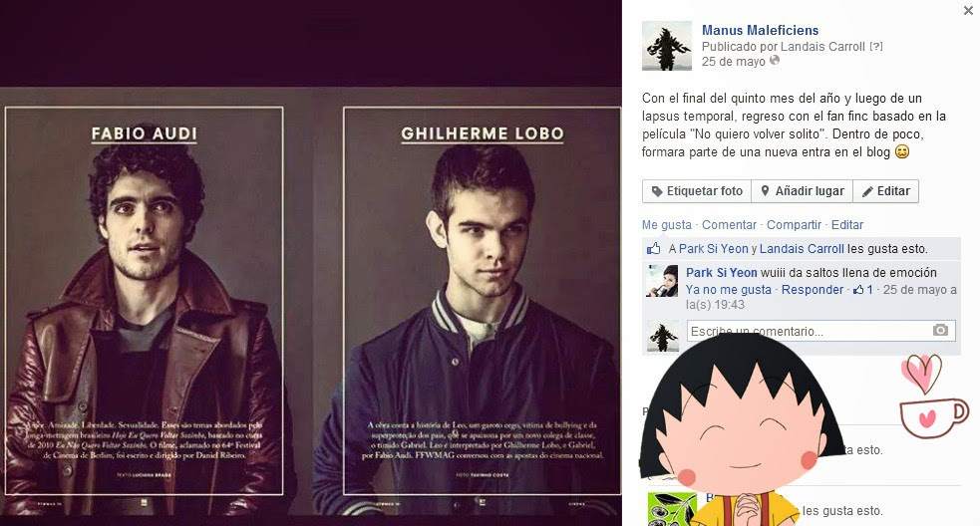Click the globe privacy icon beside the date
980x526 pixels.
[775, 61]
